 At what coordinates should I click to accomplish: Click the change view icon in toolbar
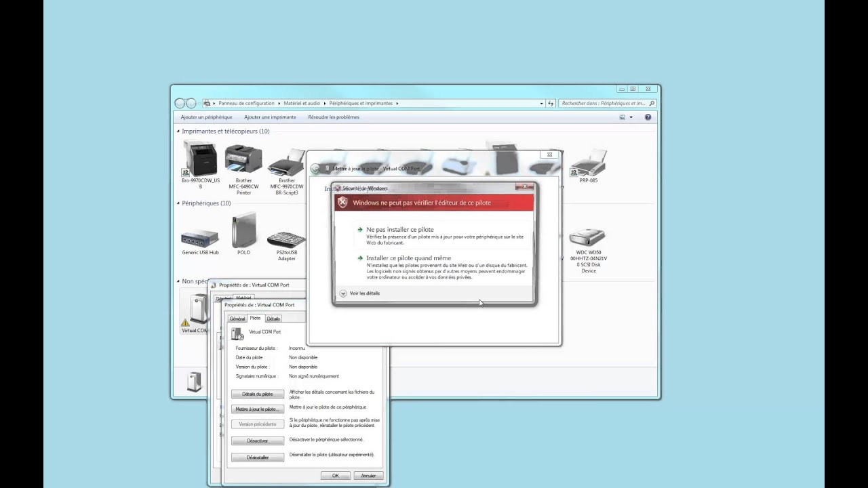(623, 117)
